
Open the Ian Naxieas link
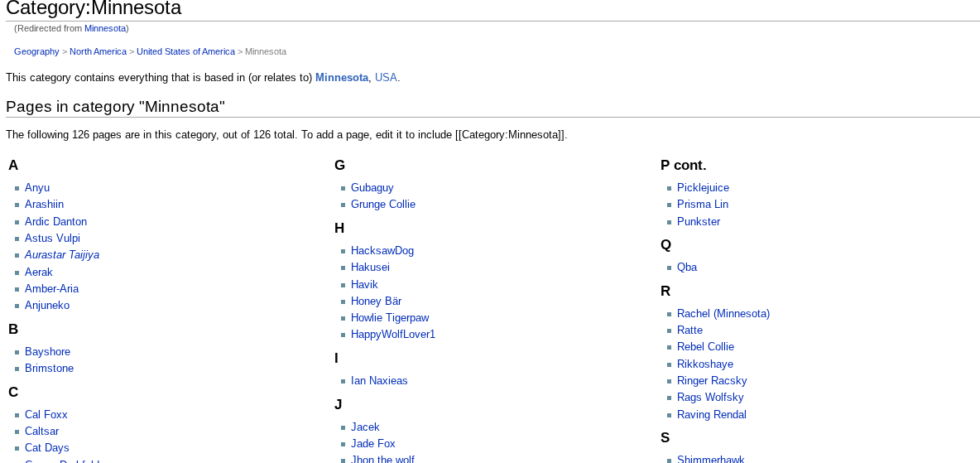pos(379,381)
